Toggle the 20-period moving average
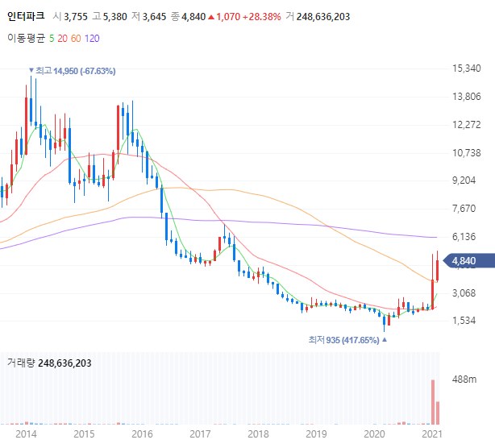The height and width of the screenshot is (448, 495). (x=63, y=39)
